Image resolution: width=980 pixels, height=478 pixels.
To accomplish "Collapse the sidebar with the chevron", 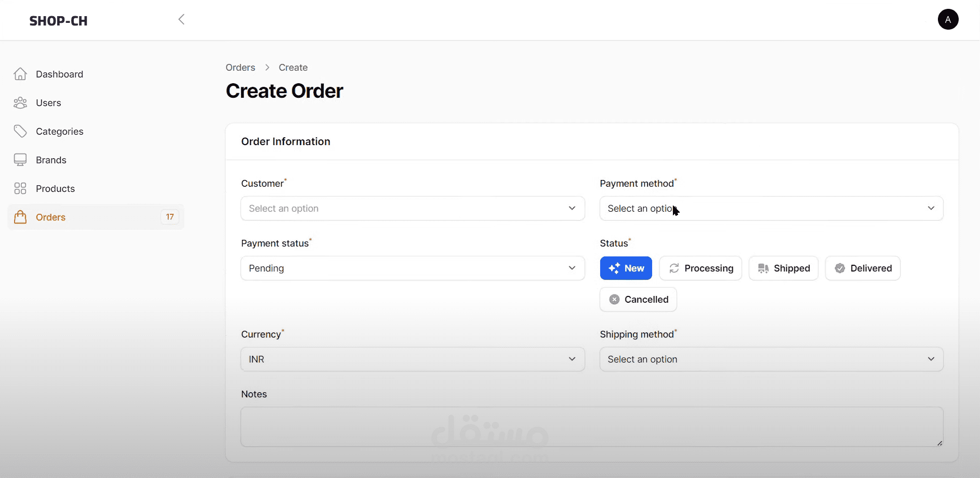I will pos(181,20).
